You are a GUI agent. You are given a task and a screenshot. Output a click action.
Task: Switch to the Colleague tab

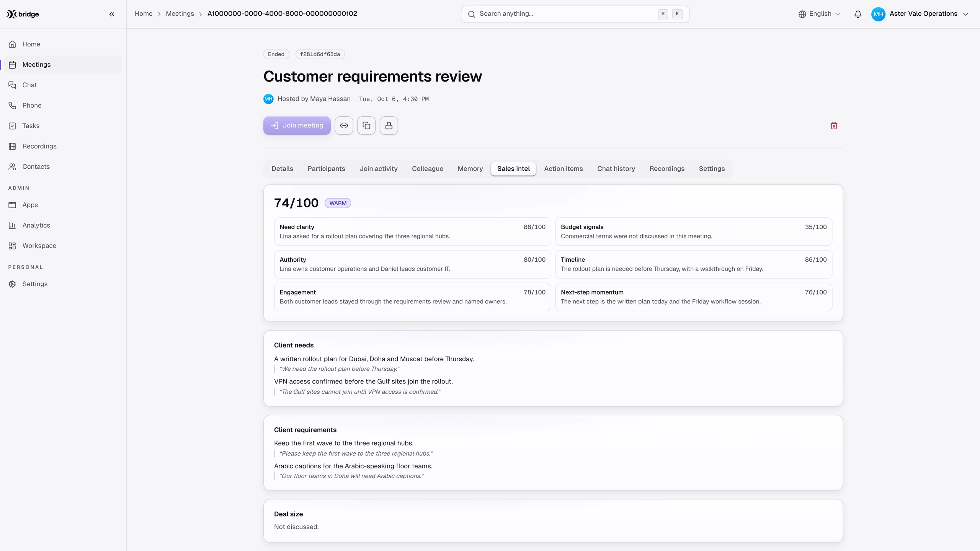pos(427,169)
